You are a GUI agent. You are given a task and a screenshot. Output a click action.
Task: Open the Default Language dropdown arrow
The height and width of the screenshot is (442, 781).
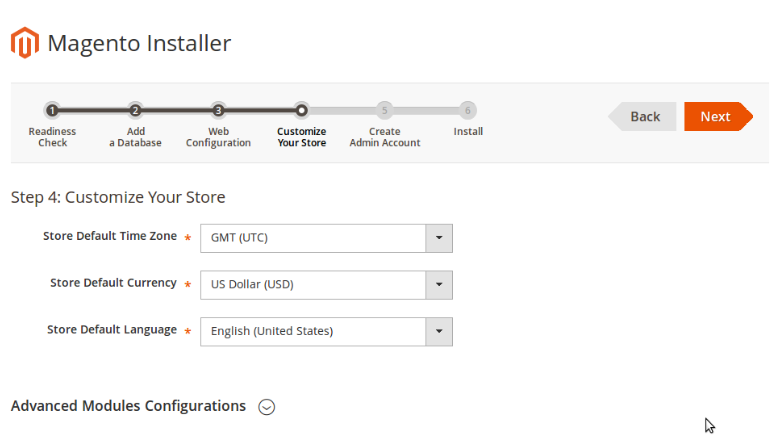click(x=439, y=331)
